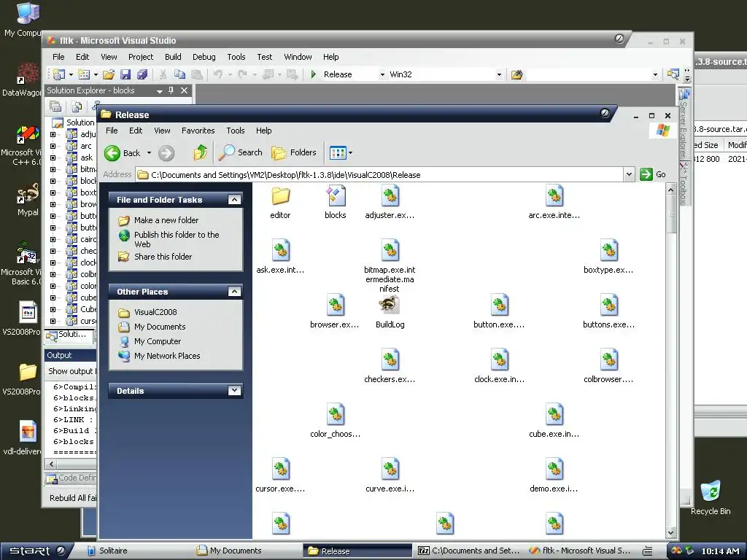Open the Tools menu in Release window
Screen dimensions: 747x560
236,131
